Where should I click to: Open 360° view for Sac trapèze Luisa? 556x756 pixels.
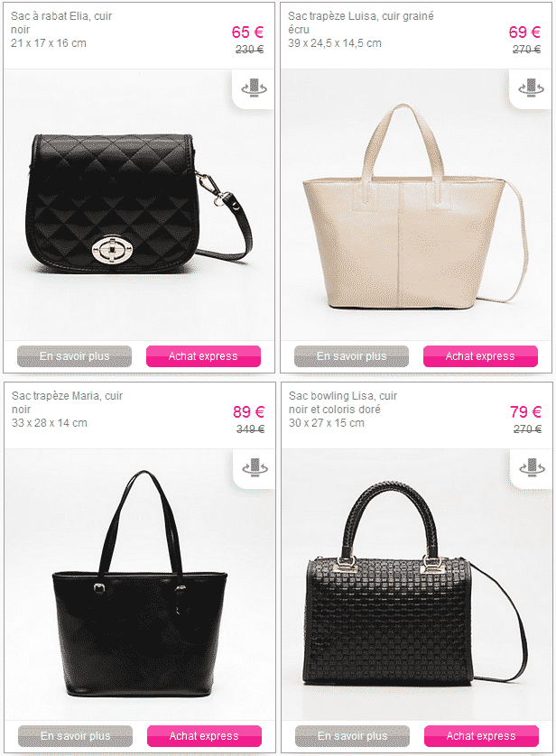click(x=531, y=88)
